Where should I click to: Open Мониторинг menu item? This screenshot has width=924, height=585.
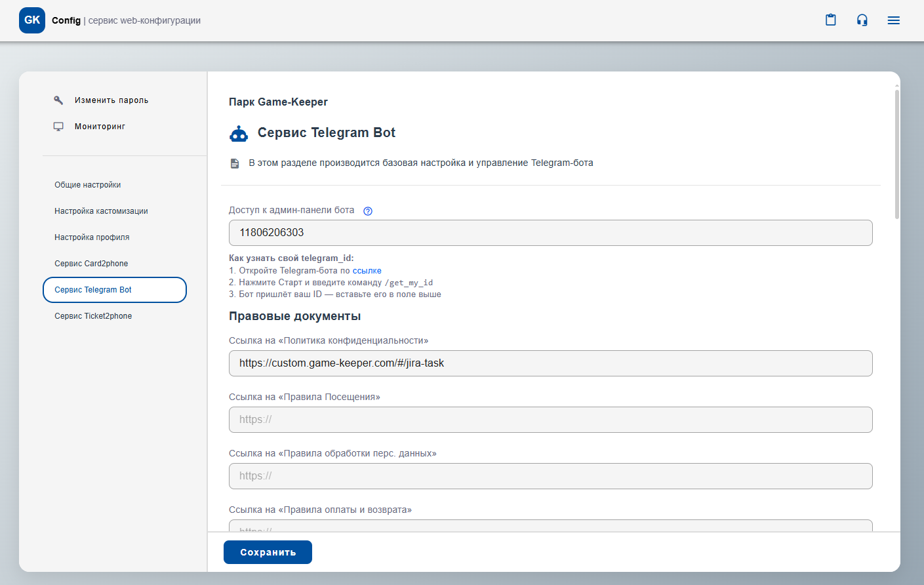[x=100, y=127]
